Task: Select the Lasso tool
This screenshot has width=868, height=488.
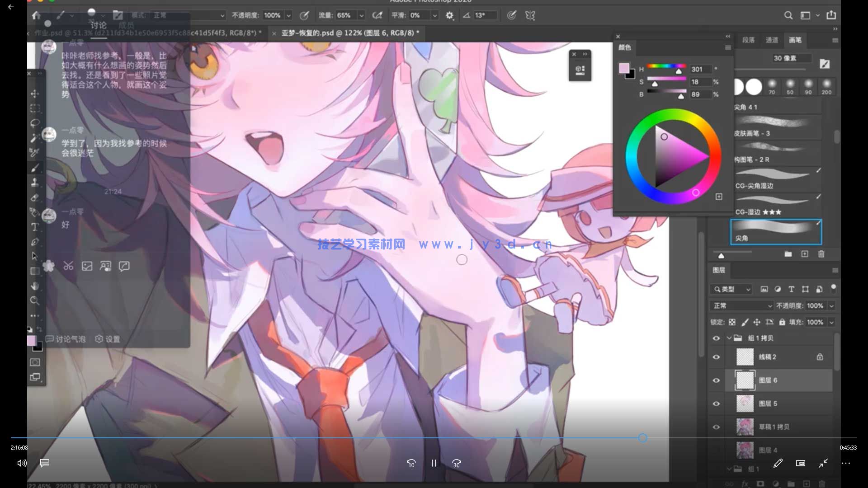Action: pos(34,123)
